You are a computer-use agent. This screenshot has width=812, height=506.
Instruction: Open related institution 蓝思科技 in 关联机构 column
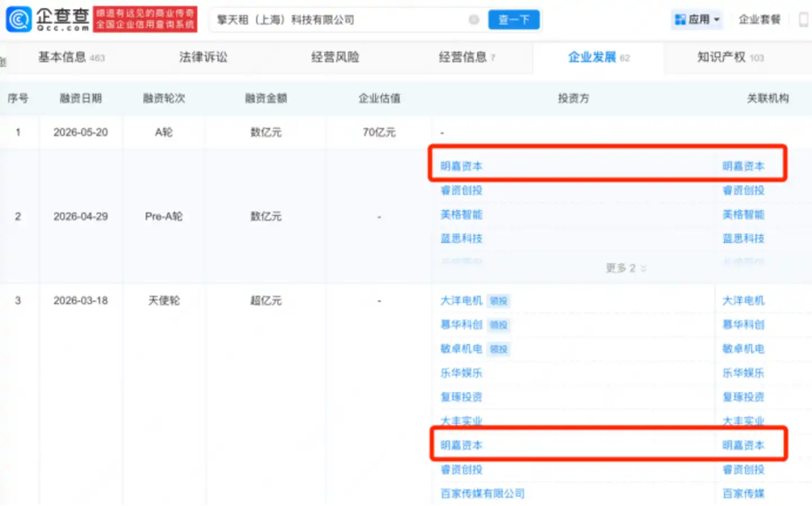point(743,238)
